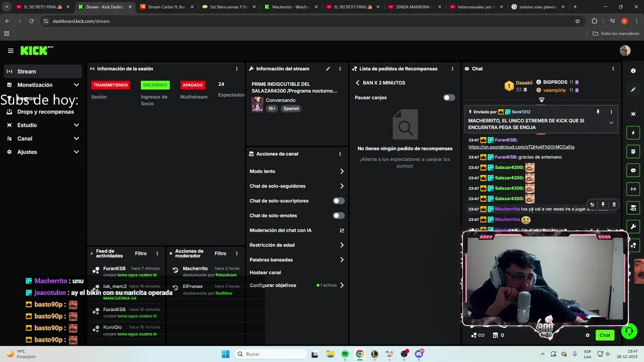This screenshot has height=362, width=644.
Task: Select Stream in the left sidebar
Action: tap(43, 71)
